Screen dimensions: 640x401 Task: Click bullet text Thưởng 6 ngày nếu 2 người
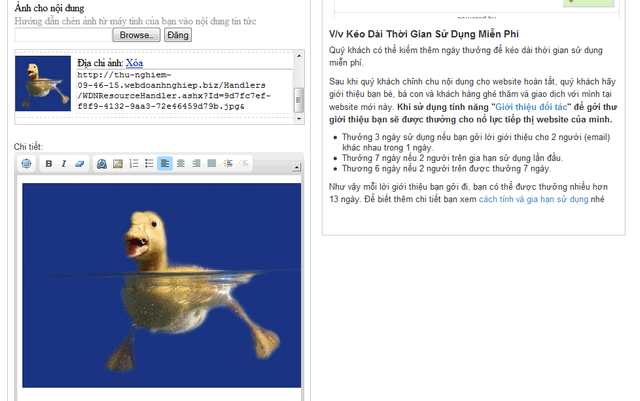tap(447, 169)
